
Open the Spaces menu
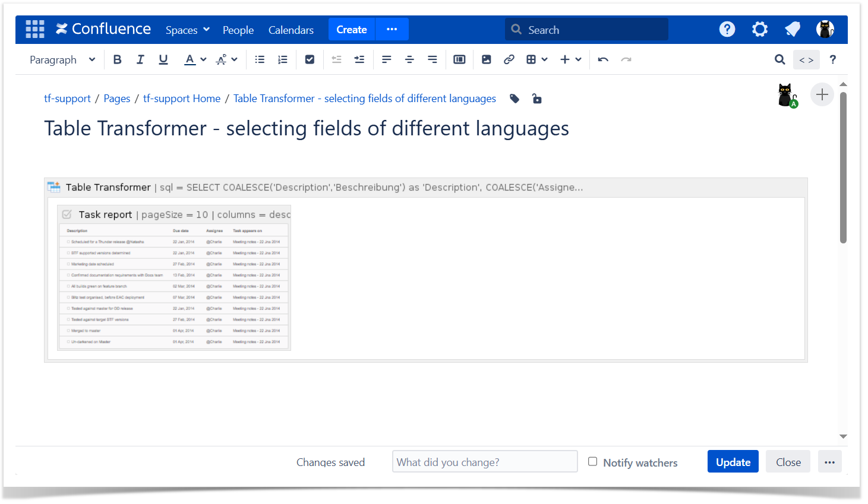pyautogui.click(x=187, y=30)
